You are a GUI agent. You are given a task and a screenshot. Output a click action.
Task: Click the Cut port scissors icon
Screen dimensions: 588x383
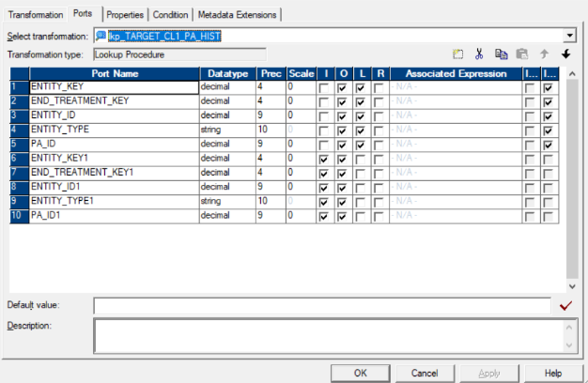[479, 54]
